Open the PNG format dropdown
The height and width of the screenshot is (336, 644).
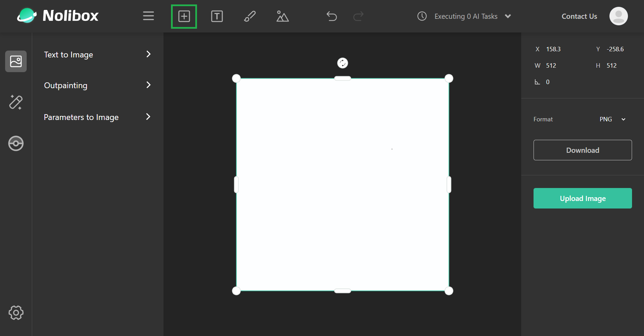point(613,119)
